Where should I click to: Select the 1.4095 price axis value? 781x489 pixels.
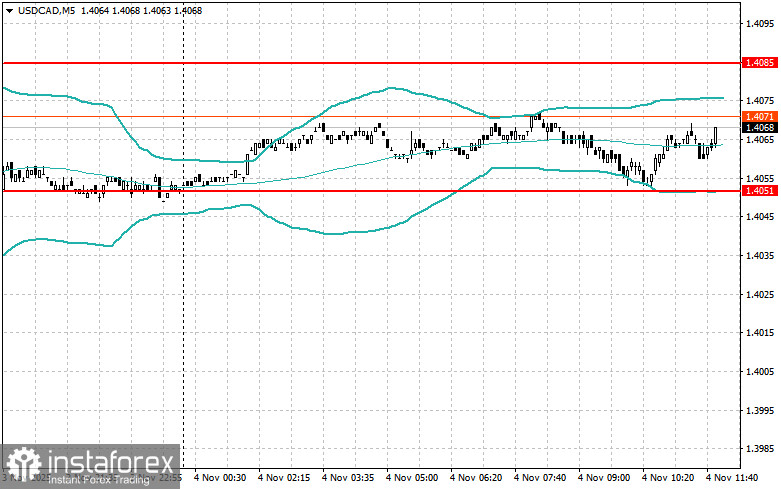pos(760,23)
